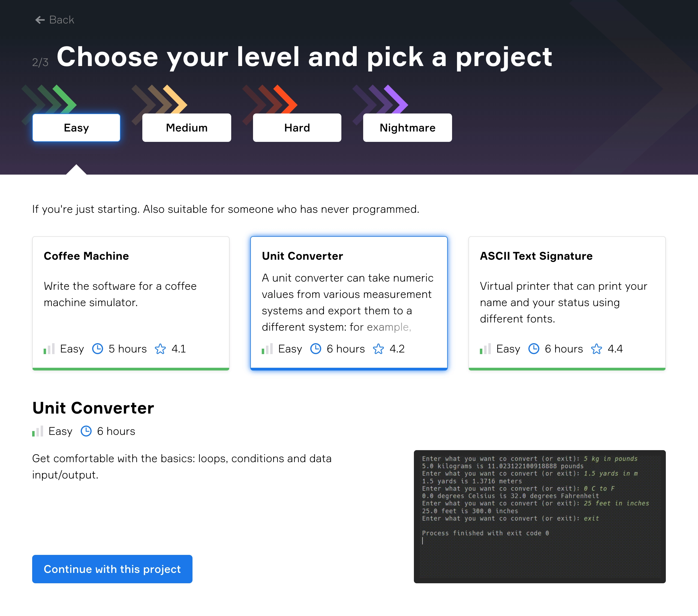
Task: Select the Medium difficulty tab
Action: pyautogui.click(x=186, y=127)
